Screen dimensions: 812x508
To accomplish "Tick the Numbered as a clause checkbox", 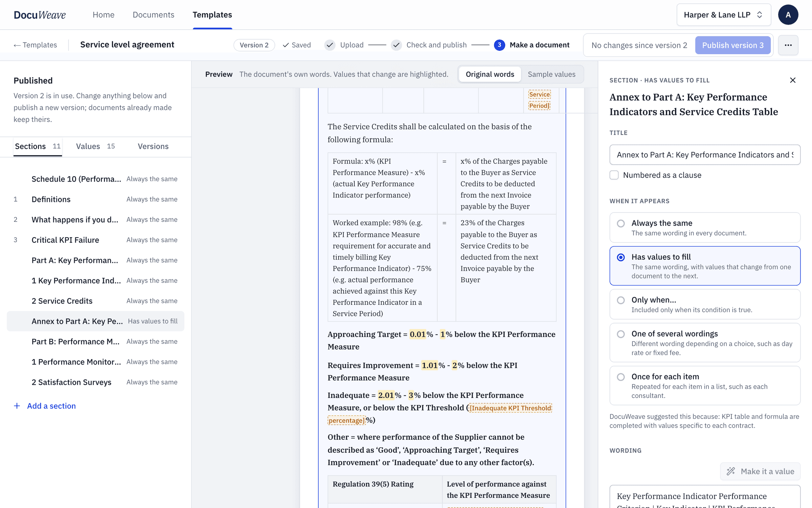I will click(614, 175).
